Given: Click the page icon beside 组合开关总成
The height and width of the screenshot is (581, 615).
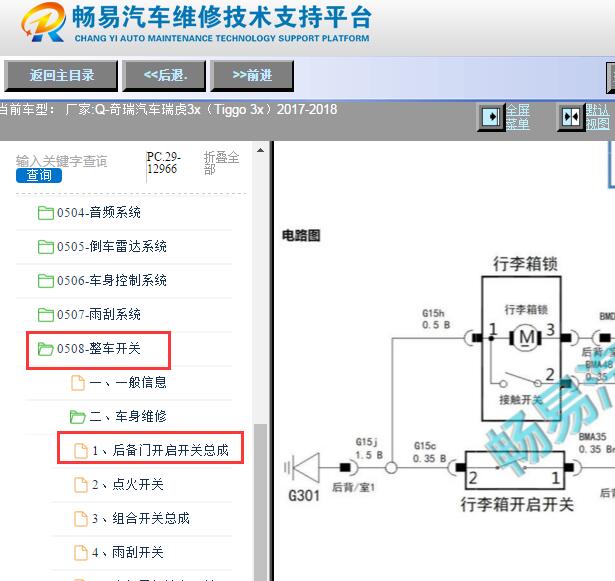Looking at the screenshot, I should (81, 519).
